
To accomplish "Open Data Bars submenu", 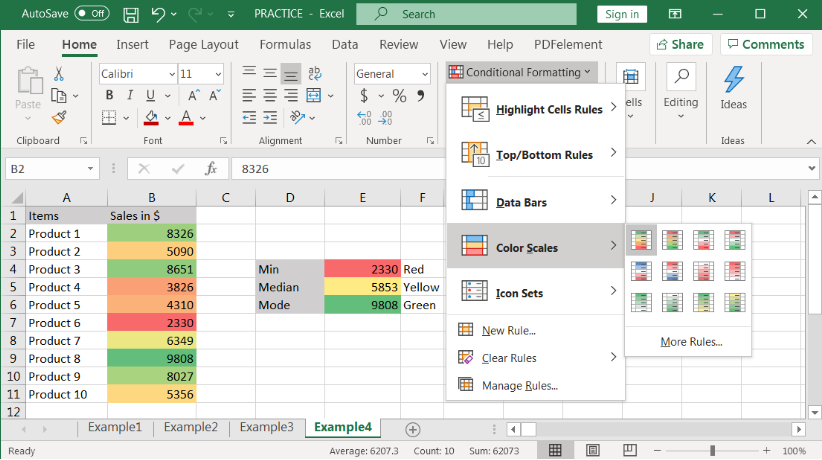I will [535, 201].
